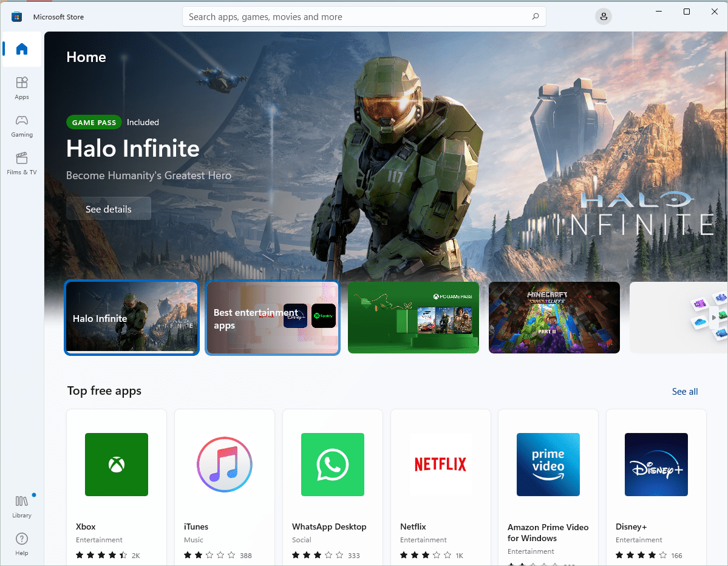Image resolution: width=728 pixels, height=566 pixels.
Task: Click the Halo Infinite hero title
Action: coord(133,149)
